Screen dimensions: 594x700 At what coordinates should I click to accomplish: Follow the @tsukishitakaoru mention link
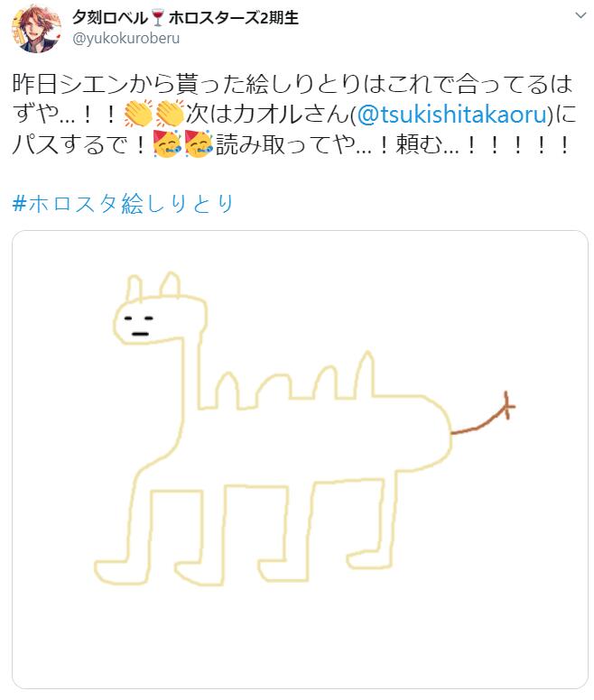tap(452, 115)
